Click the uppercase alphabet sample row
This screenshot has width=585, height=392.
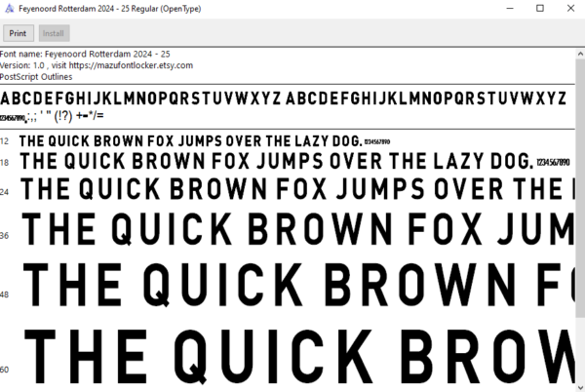[x=283, y=98]
